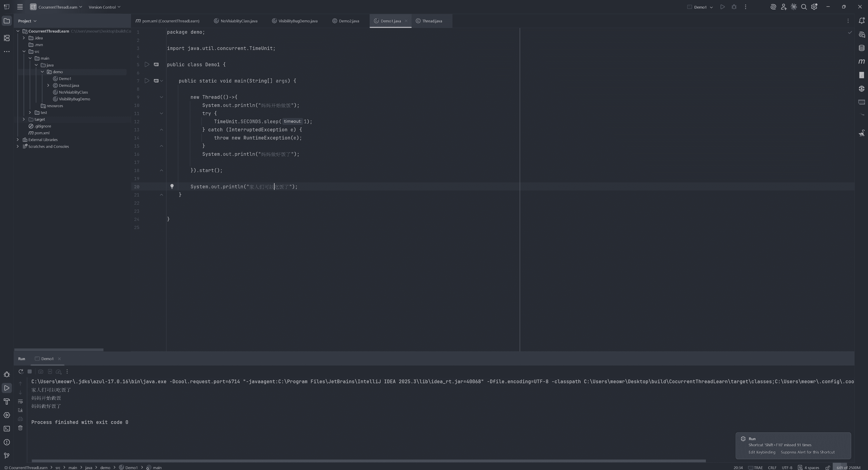Click the Rerun Demo1 icon in Run panel
The image size is (868, 470).
coord(21,371)
